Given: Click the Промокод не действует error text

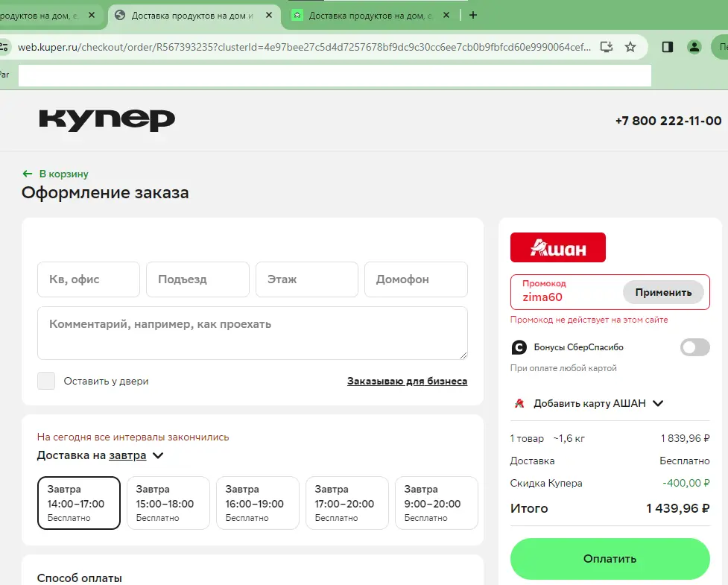Looking at the screenshot, I should (x=589, y=320).
